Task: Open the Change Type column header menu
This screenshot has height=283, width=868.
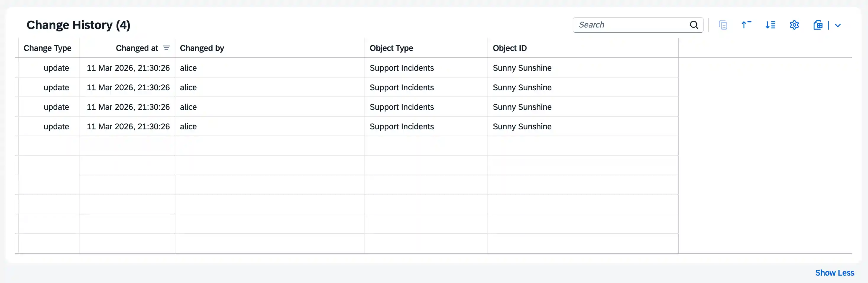Action: [48, 48]
